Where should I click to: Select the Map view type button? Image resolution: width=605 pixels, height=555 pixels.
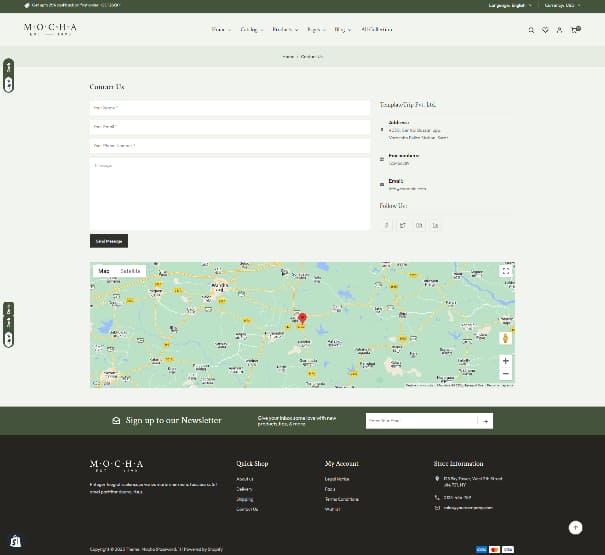coord(104,271)
